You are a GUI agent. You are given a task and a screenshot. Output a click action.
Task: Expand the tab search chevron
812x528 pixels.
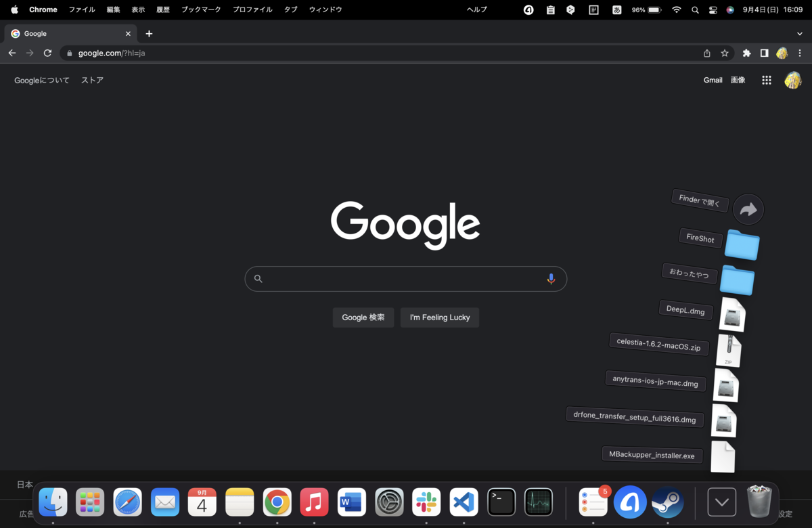tap(800, 33)
